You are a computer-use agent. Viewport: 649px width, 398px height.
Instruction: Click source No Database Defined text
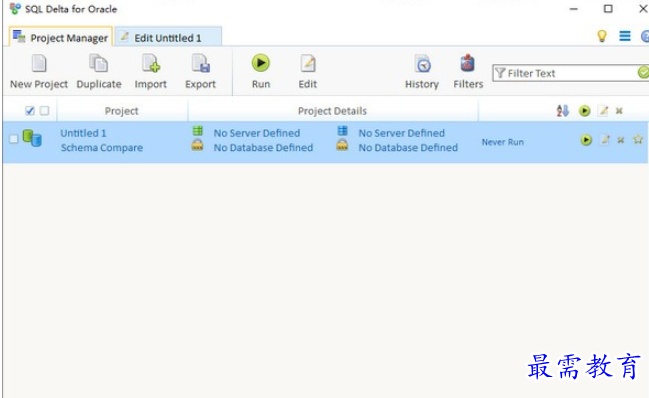(x=263, y=148)
